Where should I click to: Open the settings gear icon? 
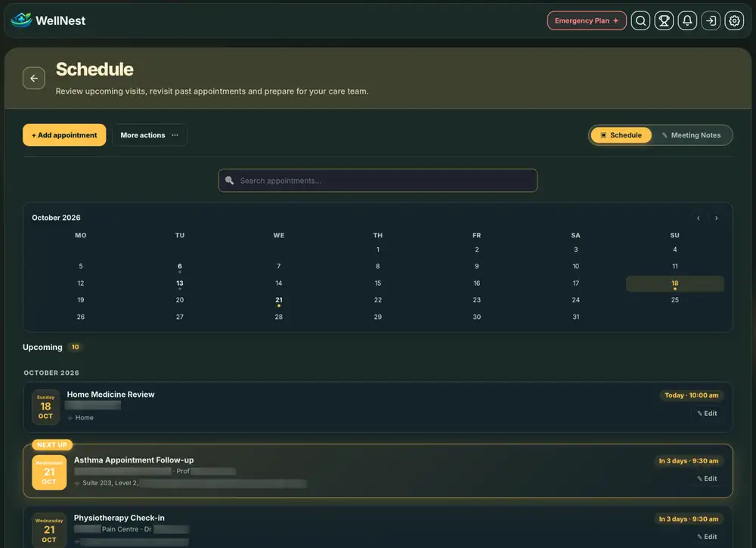pyautogui.click(x=734, y=20)
